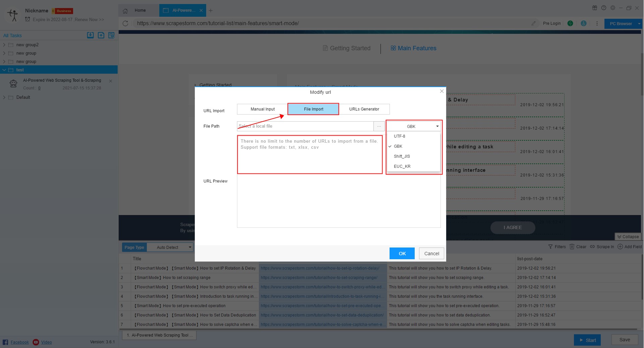Screen dimensions: 644x348
Task: Click Pre Login button
Action: [552, 23]
